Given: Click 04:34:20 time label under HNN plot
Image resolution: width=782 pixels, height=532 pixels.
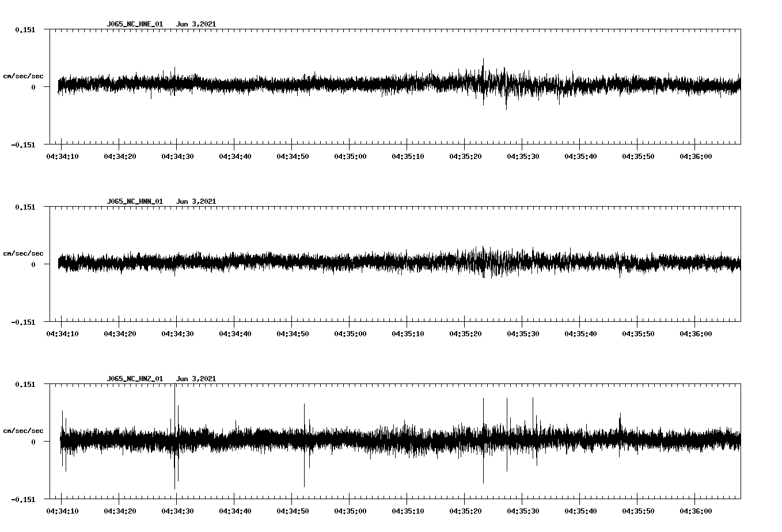Looking at the screenshot, I should click(120, 334).
